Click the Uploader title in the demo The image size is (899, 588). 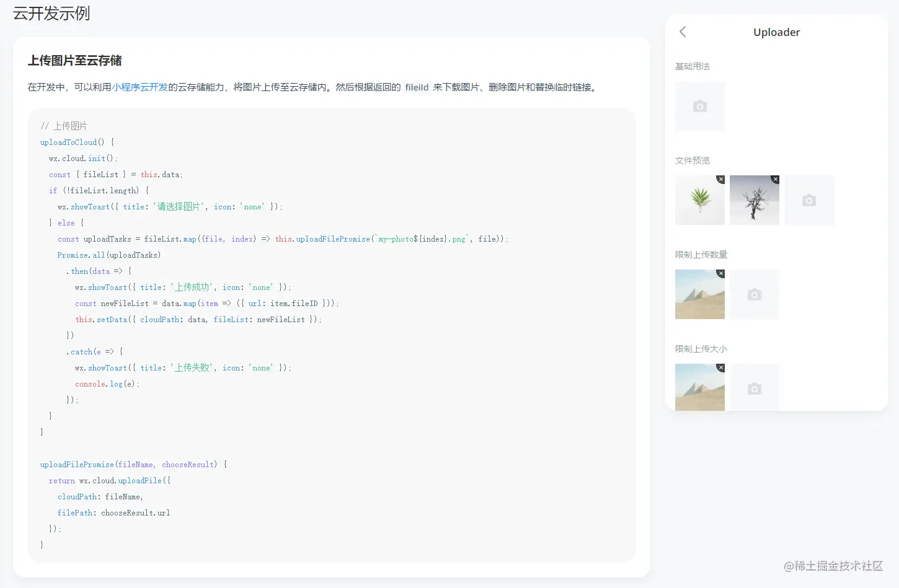tap(776, 32)
